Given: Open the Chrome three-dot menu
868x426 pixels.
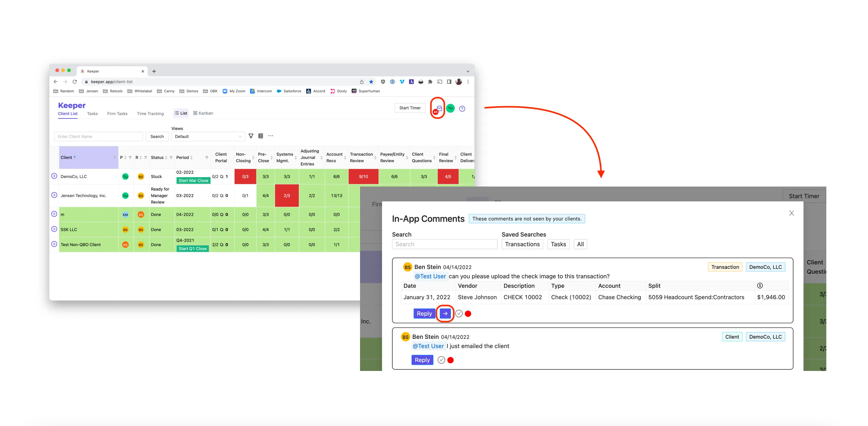Looking at the screenshot, I should [x=468, y=82].
